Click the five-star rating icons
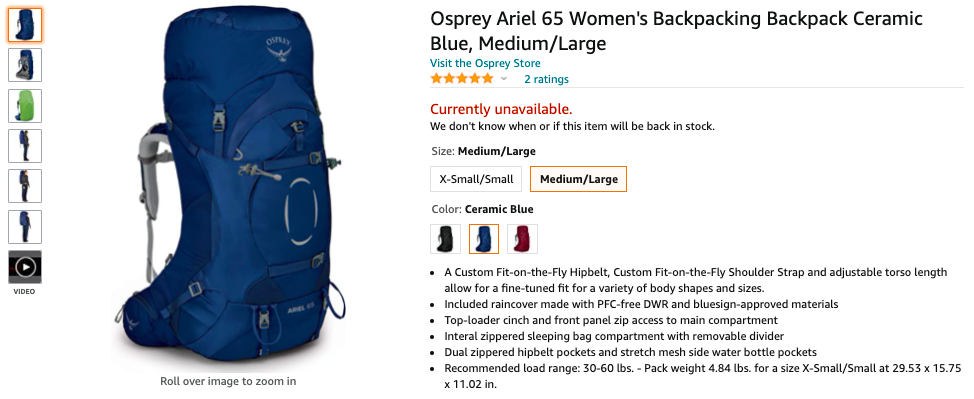Screen dimensions: 974x399 point(462,78)
